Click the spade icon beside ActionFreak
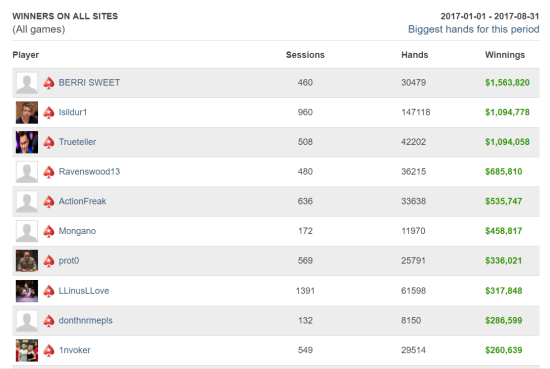The image size is (550, 369). pyautogui.click(x=49, y=201)
